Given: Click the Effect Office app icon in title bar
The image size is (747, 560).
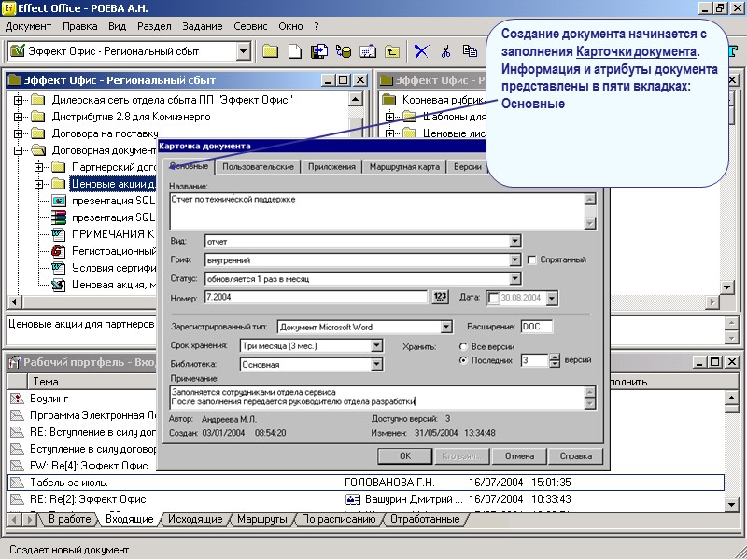Looking at the screenshot, I should click(8, 8).
